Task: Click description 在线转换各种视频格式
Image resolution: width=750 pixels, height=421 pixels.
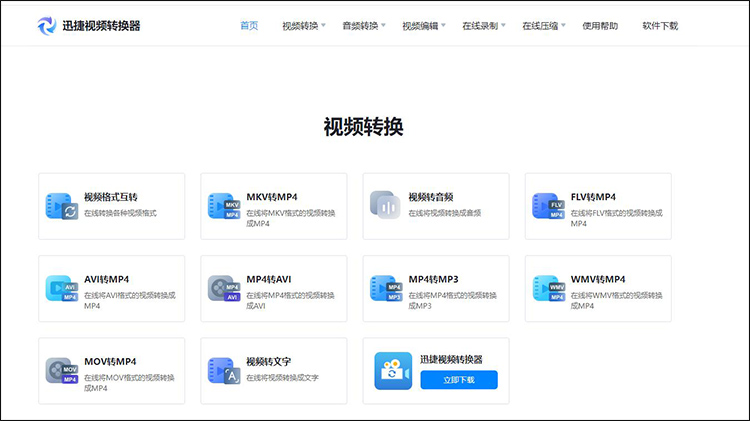Action: coord(120,213)
